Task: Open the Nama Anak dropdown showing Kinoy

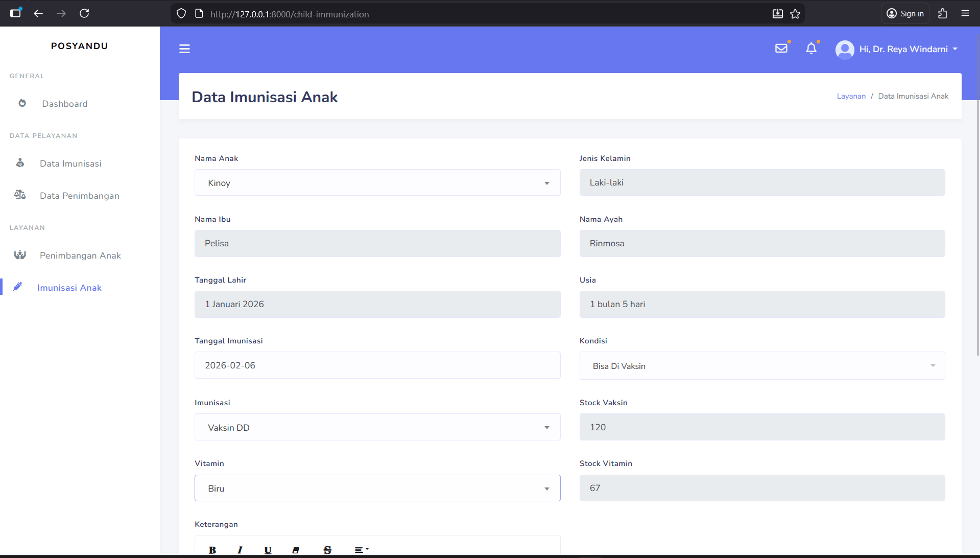Action: pyautogui.click(x=377, y=182)
